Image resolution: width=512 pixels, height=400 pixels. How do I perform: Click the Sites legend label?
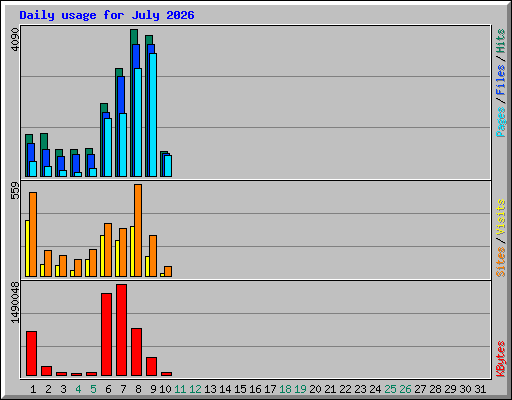(500, 262)
